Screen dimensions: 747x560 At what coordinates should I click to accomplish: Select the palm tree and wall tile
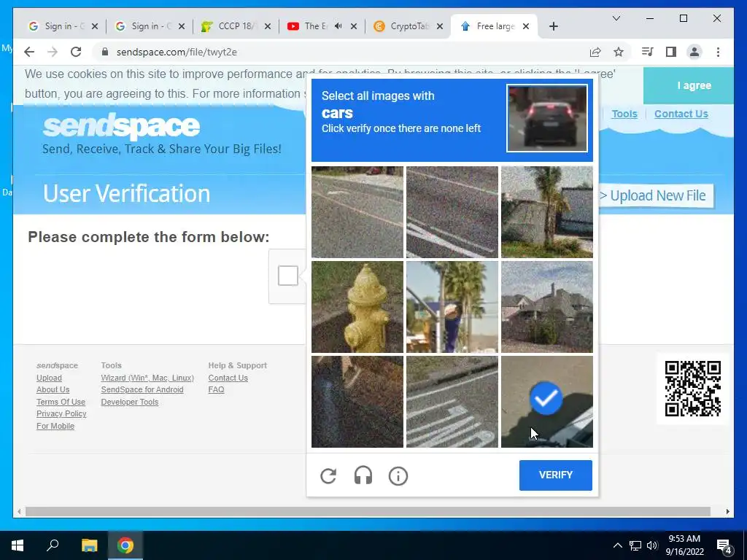(547, 212)
